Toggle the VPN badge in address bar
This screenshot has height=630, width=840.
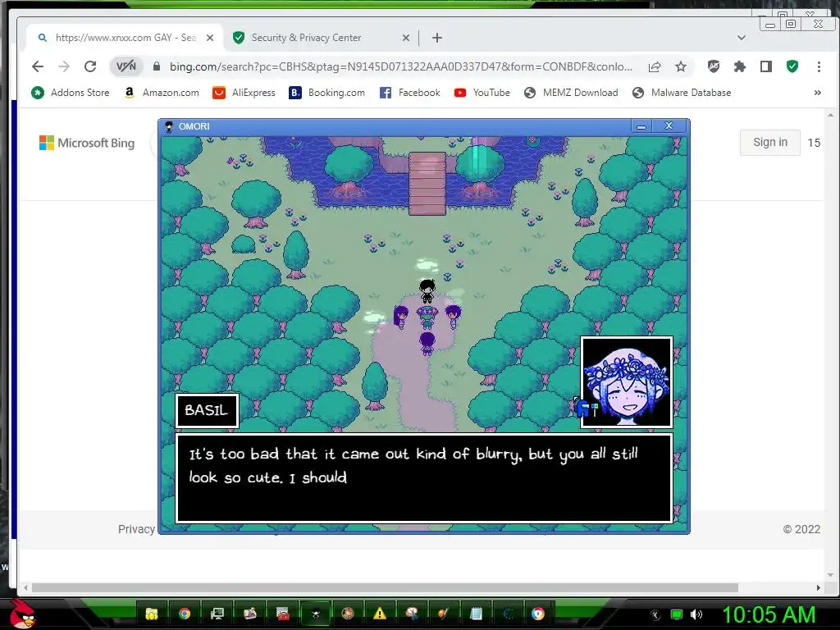(x=126, y=66)
